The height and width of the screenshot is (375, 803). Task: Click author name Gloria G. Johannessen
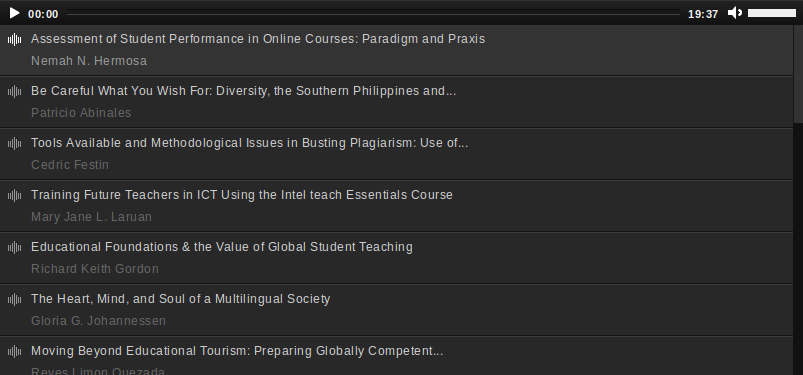click(98, 321)
